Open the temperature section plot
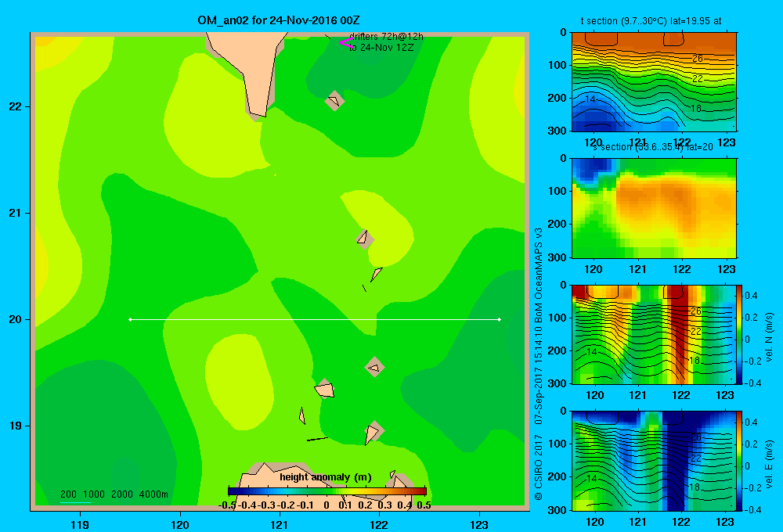 tap(654, 82)
